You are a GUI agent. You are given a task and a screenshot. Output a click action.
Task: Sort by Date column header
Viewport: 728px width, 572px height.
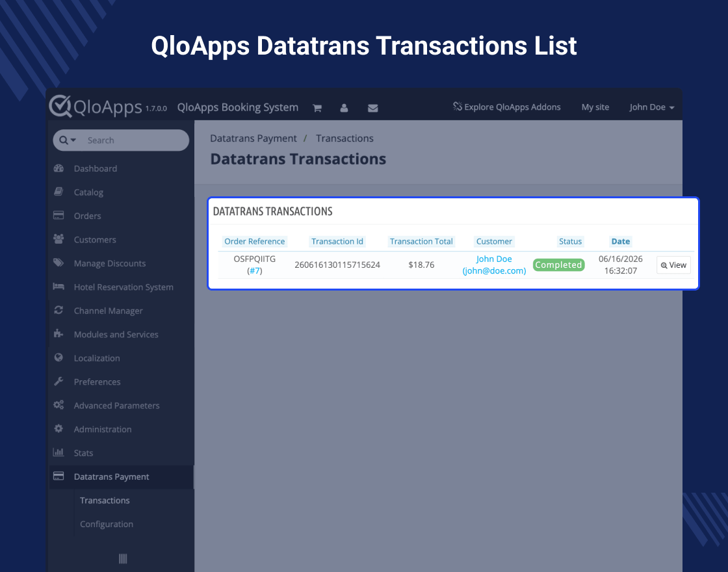(620, 241)
